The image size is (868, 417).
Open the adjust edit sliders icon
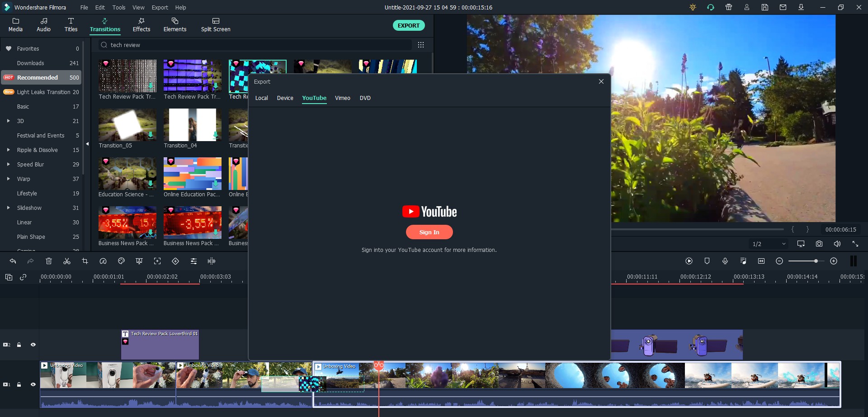[x=193, y=261]
